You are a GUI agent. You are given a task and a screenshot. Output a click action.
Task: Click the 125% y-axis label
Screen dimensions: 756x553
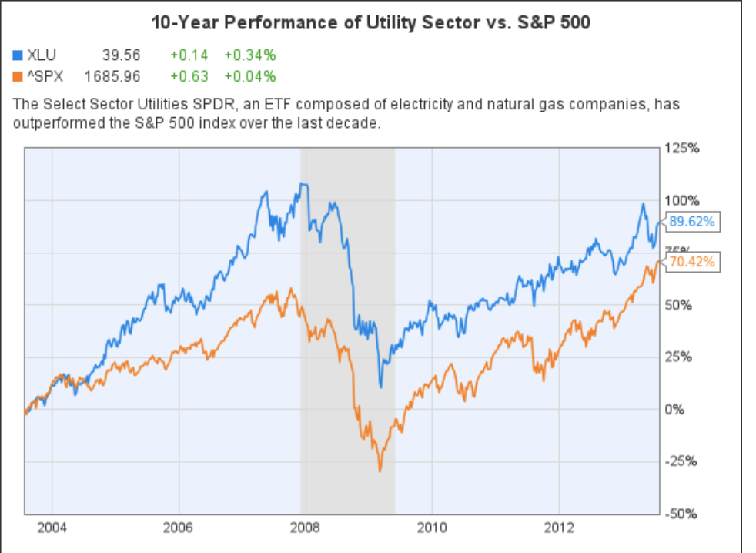click(x=683, y=148)
